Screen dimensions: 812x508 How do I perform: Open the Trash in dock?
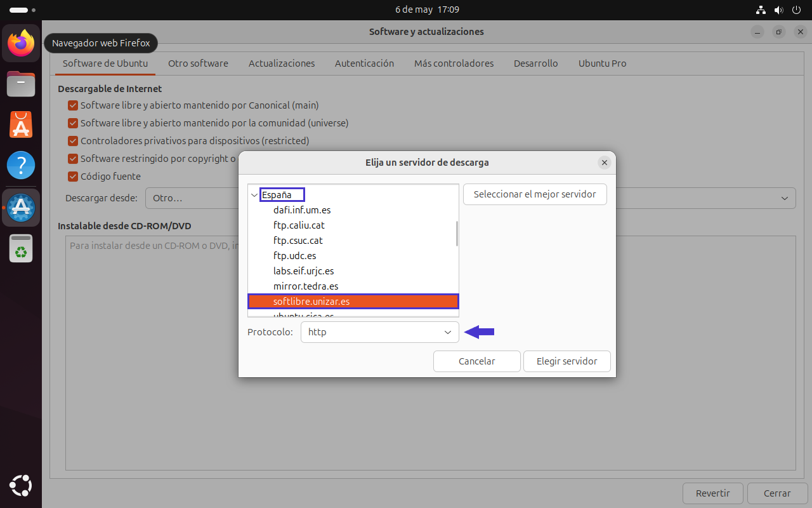pos(21,248)
